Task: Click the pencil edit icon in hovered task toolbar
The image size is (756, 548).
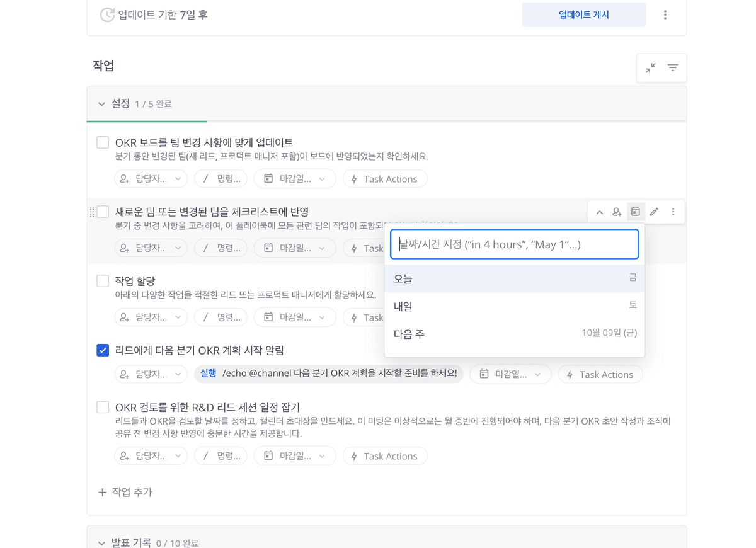Action: click(x=654, y=212)
